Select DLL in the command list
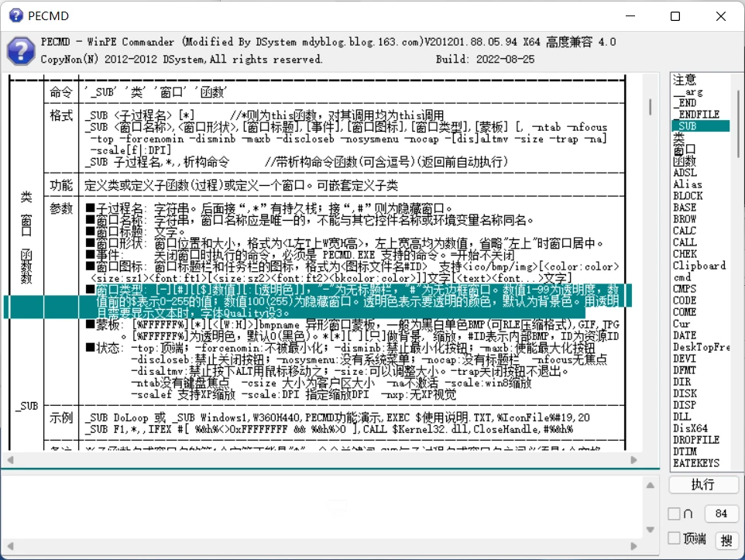Image resolution: width=745 pixels, height=560 pixels. tap(681, 417)
